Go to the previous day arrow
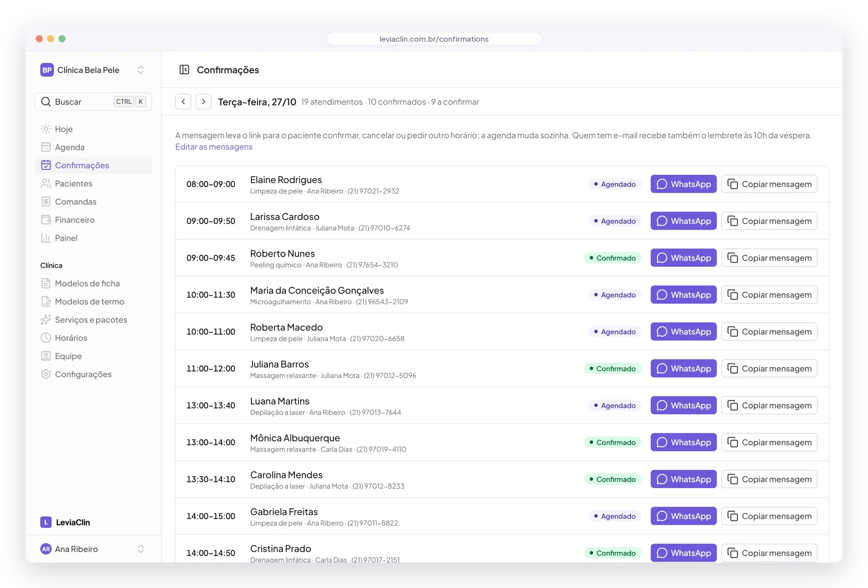This screenshot has height=588, width=868. tap(183, 102)
